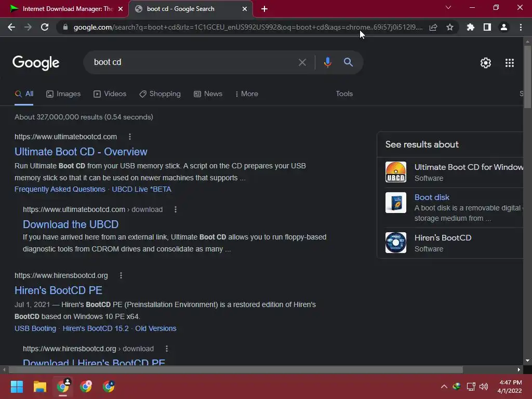Open the Chrome profile avatar menu
532x399 pixels.
coord(504,27)
